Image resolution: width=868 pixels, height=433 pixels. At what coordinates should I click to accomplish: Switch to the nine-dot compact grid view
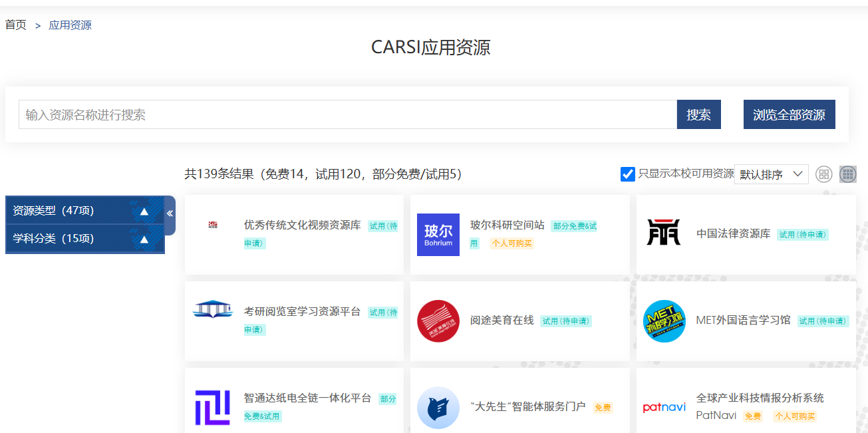847,174
